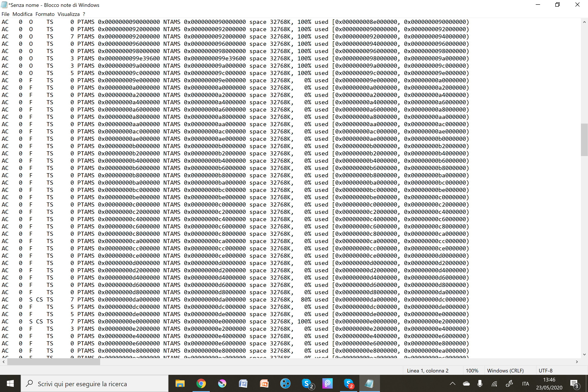Click the horizontal scrollbar right arrow
Viewport: 588px width, 392px height.
point(577,362)
